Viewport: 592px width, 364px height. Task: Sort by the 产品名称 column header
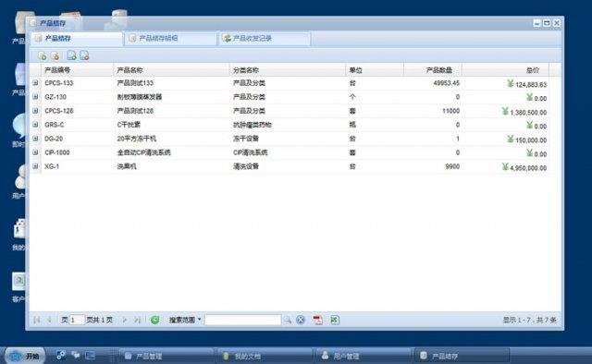[x=171, y=70]
